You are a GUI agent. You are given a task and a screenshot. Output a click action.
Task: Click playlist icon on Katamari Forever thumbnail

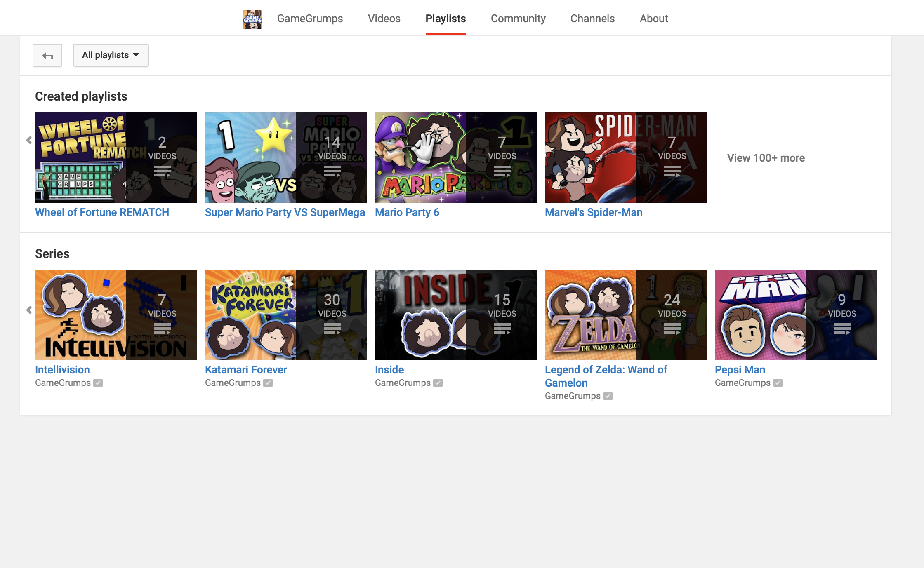332,329
